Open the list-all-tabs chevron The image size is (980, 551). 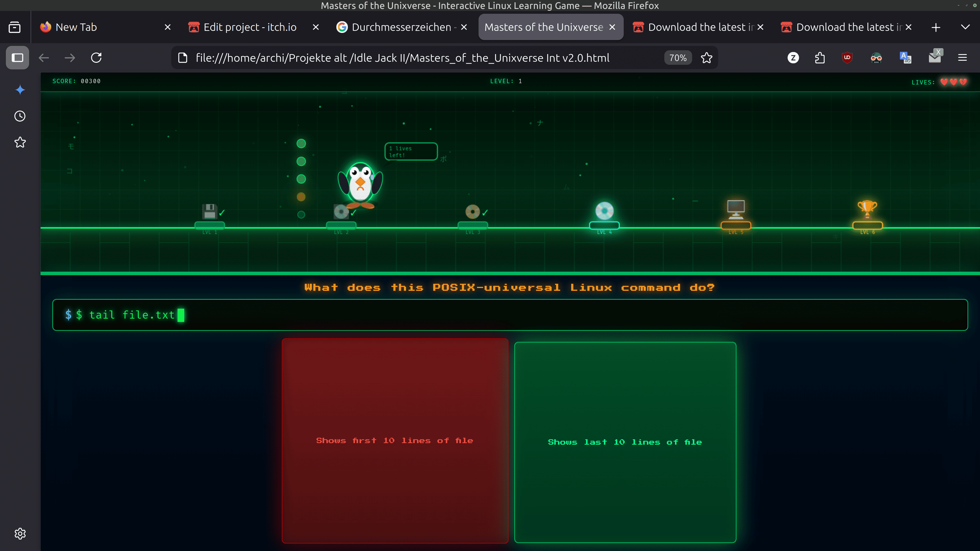click(965, 27)
